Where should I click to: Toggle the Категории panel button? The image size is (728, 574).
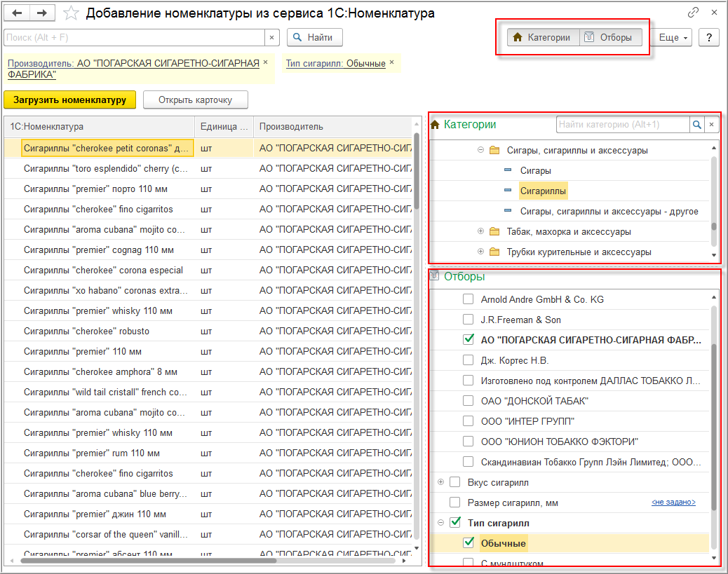coord(543,38)
